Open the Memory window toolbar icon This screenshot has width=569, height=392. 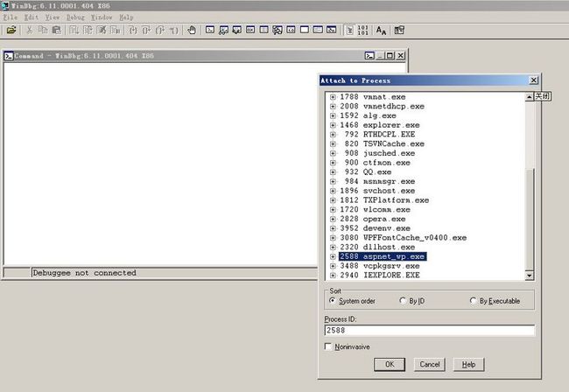(x=263, y=30)
